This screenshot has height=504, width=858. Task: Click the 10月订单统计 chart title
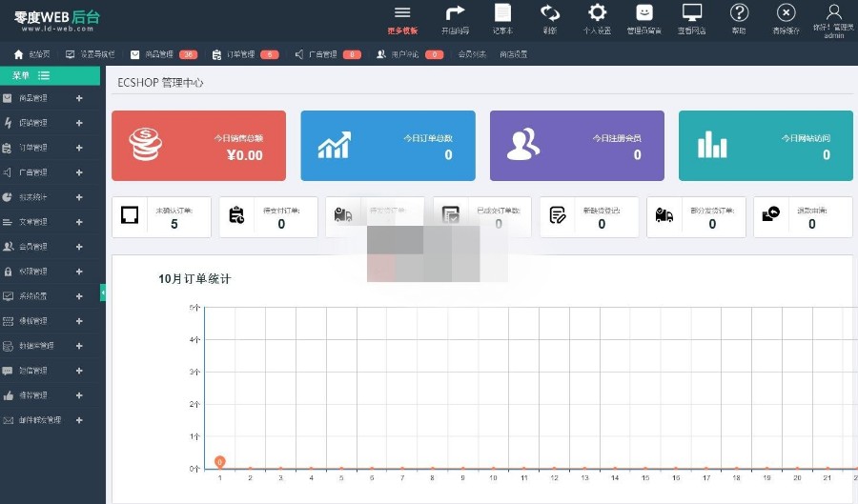click(x=194, y=279)
